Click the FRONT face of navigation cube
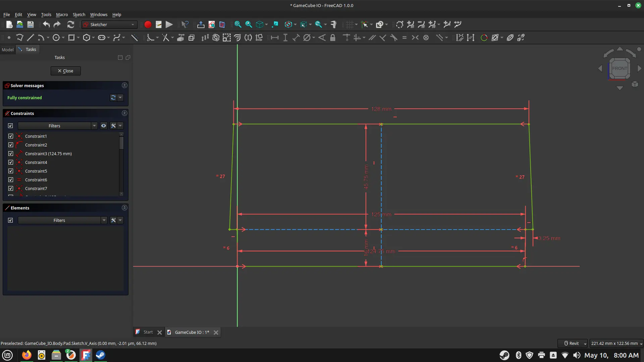The height and width of the screenshot is (362, 644). click(x=620, y=68)
